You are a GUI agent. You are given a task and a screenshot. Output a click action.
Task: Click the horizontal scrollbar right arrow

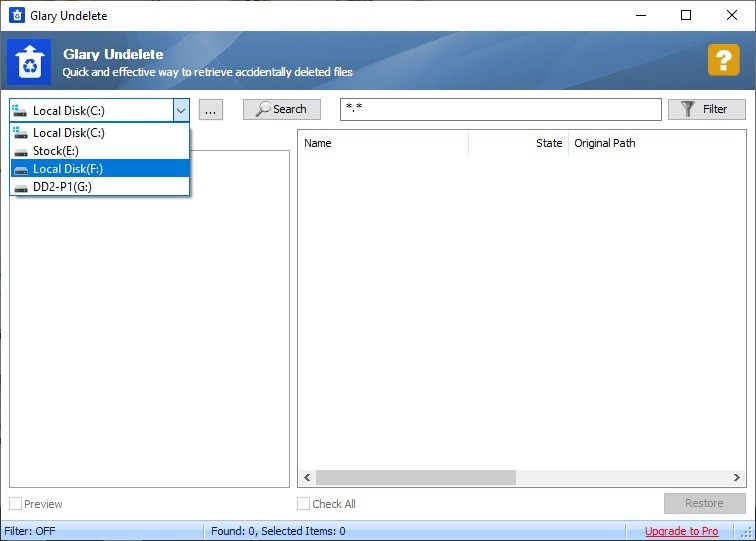click(x=738, y=478)
